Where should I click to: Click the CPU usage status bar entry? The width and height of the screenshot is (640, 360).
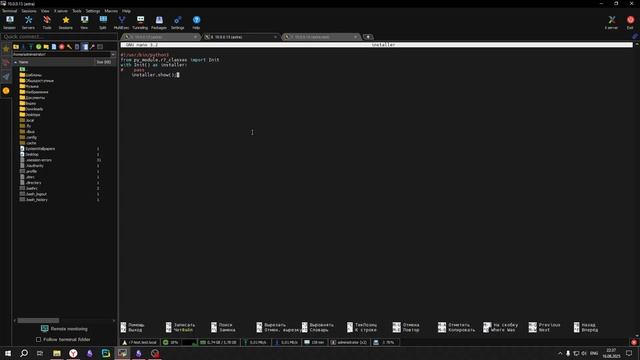pos(171,342)
